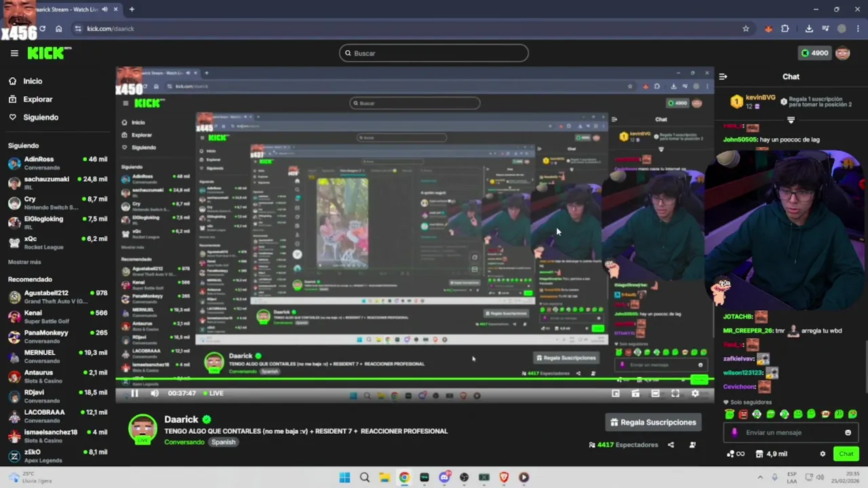
Task: Open xQc channel in sidebar
Action: pos(57,243)
